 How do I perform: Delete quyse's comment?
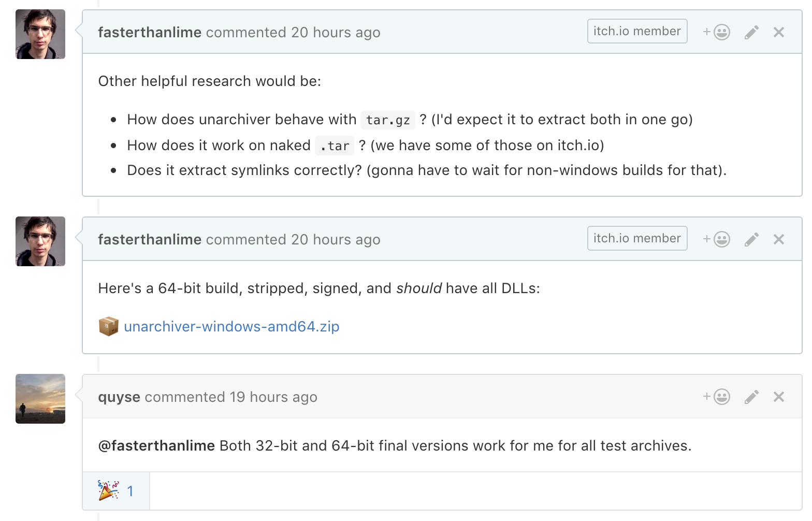pos(779,397)
